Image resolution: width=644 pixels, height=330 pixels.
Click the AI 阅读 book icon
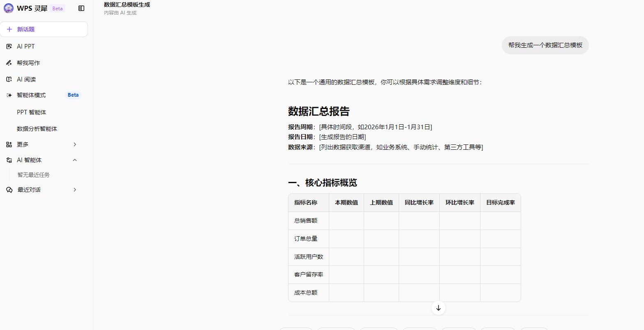(9, 79)
